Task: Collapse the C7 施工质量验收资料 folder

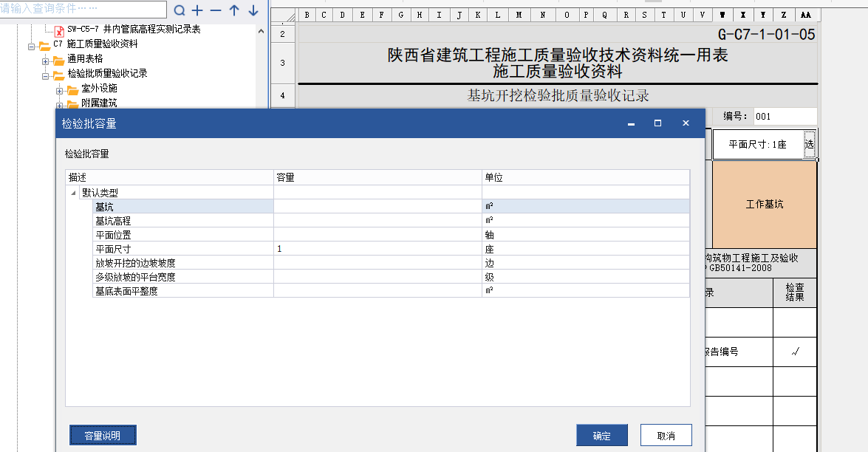Action: pyautogui.click(x=32, y=47)
